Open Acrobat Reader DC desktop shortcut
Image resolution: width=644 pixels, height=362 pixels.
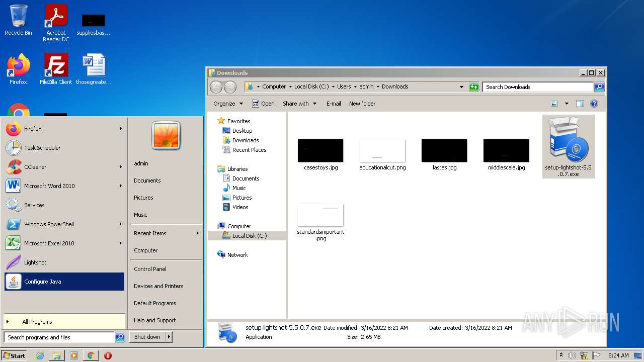[x=56, y=23]
